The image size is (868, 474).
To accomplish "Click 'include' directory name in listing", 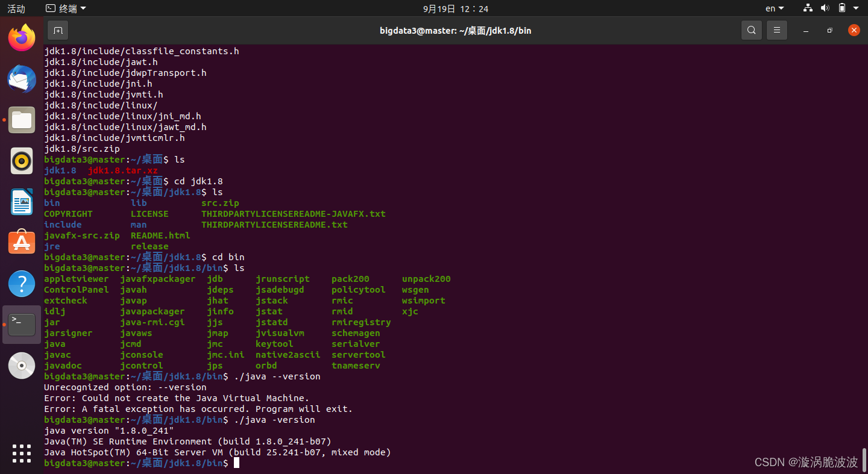I will click(x=63, y=225).
